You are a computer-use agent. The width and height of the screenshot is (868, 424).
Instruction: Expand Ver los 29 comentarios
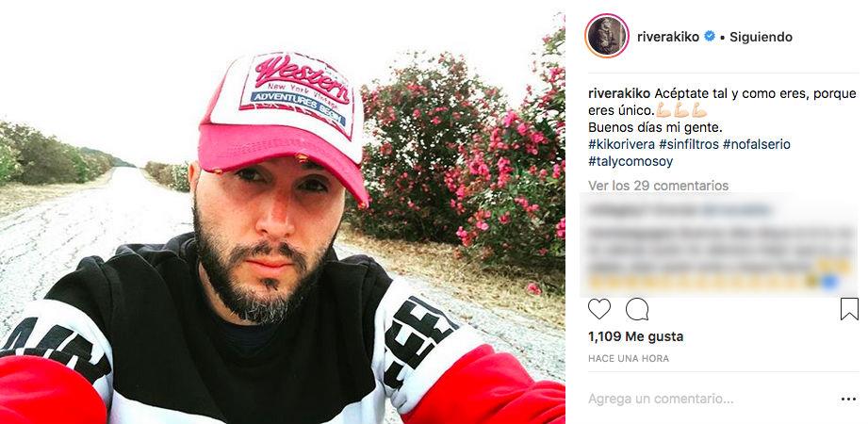(x=658, y=186)
